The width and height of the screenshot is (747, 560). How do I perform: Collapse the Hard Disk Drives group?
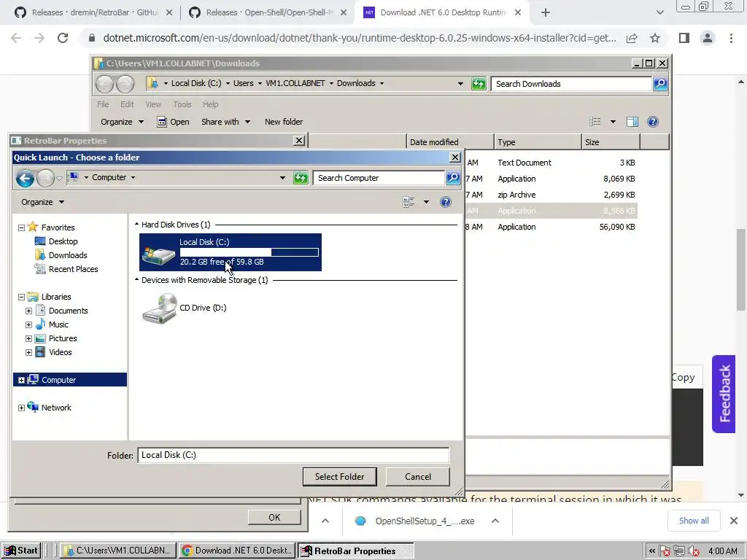tap(136, 225)
